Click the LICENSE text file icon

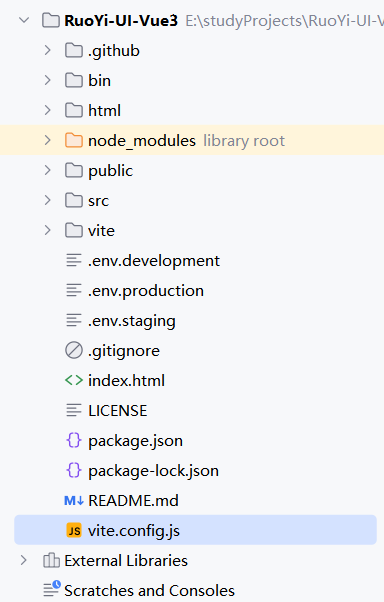click(74, 410)
